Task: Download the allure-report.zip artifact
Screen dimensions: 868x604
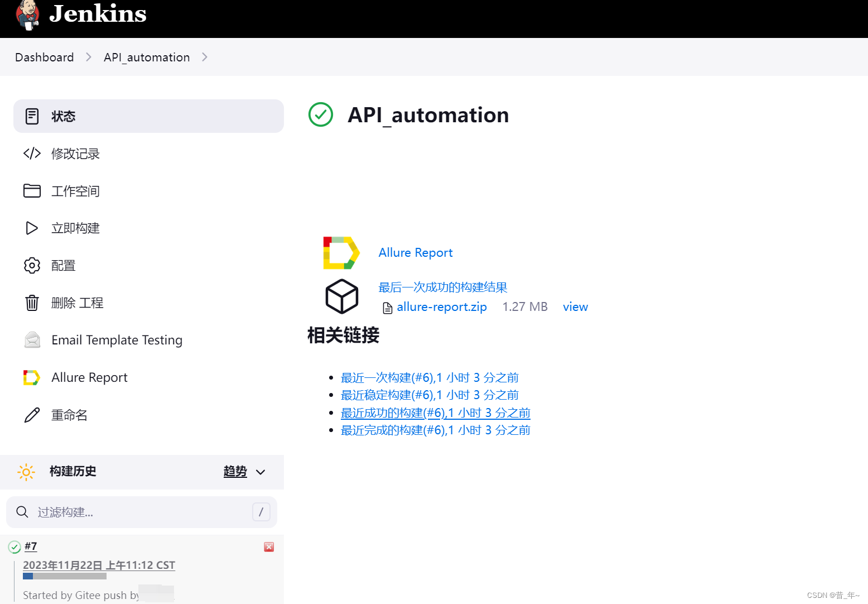Action: click(x=442, y=306)
